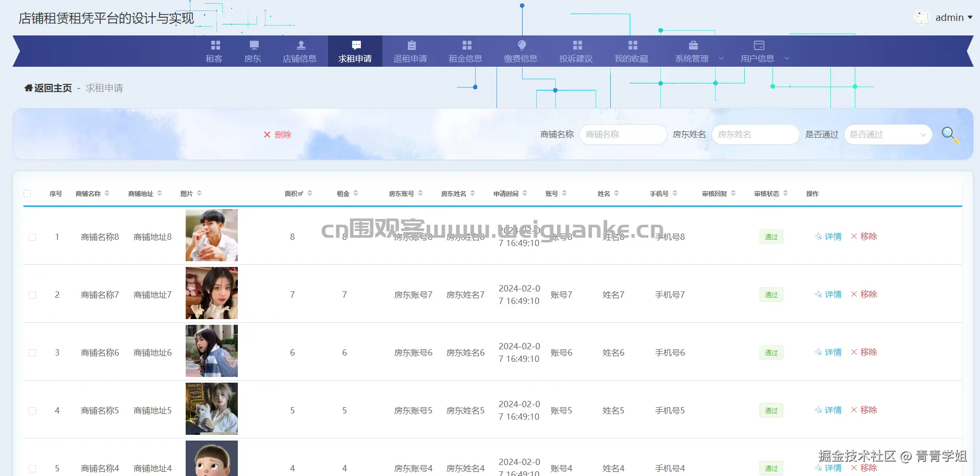This screenshot has height=476, width=980.
Task: View 详情 for 商铺名称6
Action: [x=828, y=352]
